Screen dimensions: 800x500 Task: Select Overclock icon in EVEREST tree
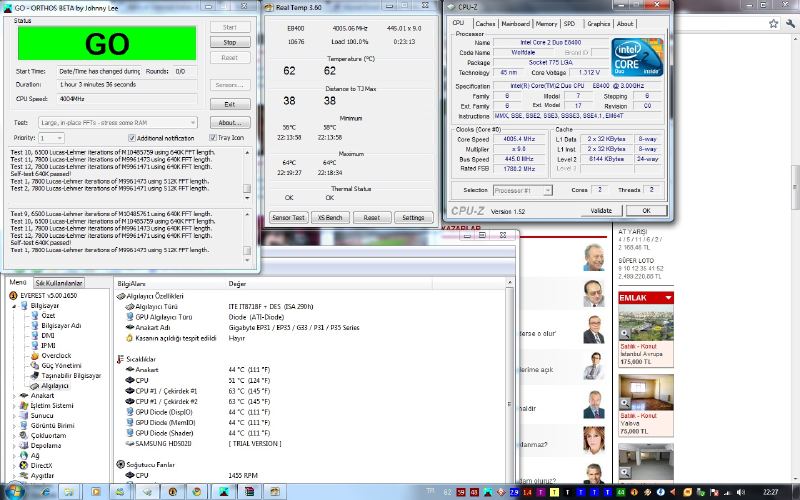coord(35,356)
